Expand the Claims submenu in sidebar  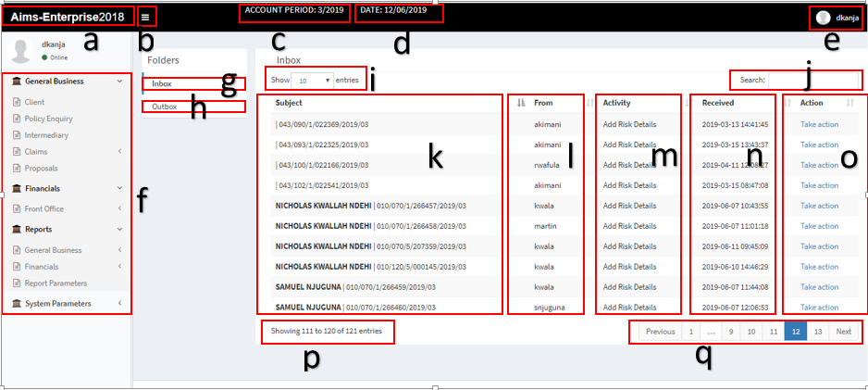point(119,151)
